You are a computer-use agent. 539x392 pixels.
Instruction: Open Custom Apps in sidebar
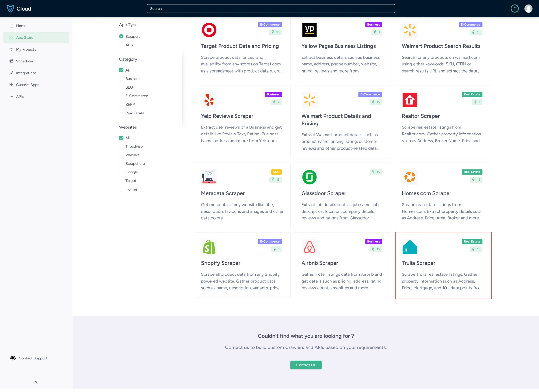[36, 85]
